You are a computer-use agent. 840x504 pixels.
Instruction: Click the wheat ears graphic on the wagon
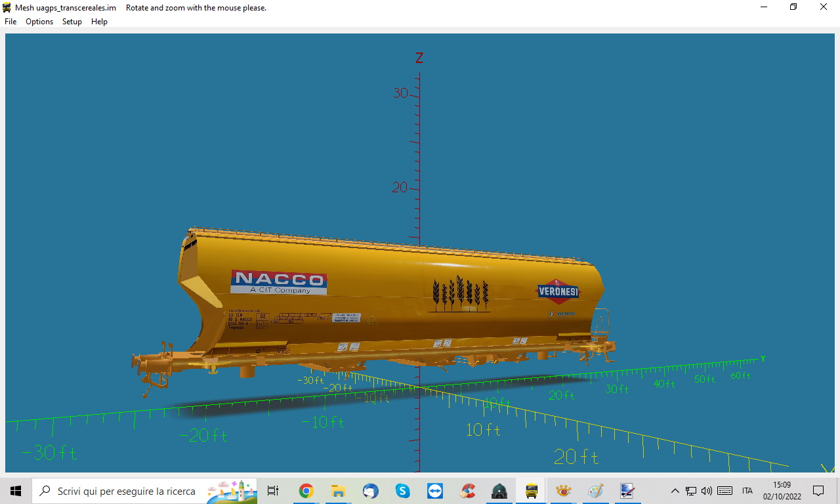(461, 293)
